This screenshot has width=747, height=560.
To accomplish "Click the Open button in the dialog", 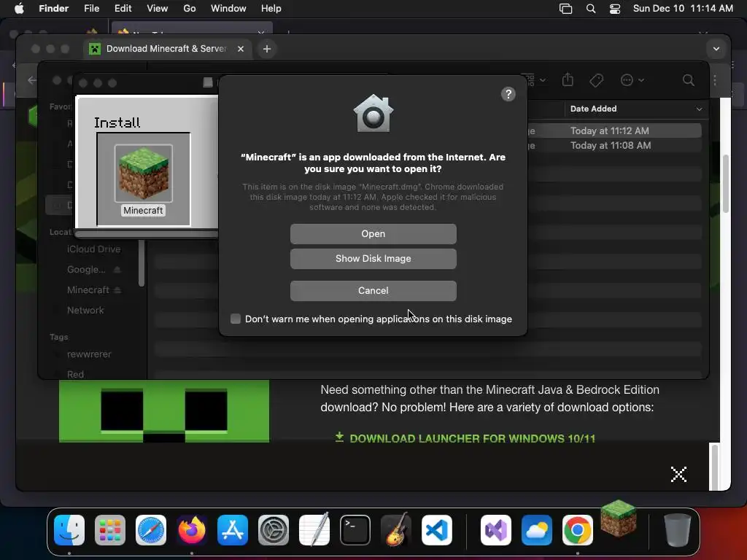I will (x=373, y=234).
